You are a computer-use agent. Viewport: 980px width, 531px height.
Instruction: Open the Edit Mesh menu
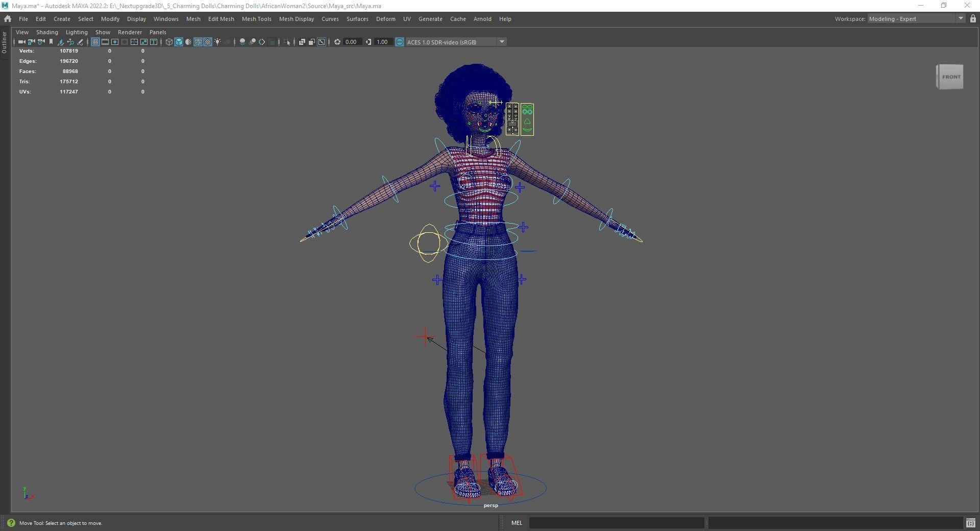221,19
